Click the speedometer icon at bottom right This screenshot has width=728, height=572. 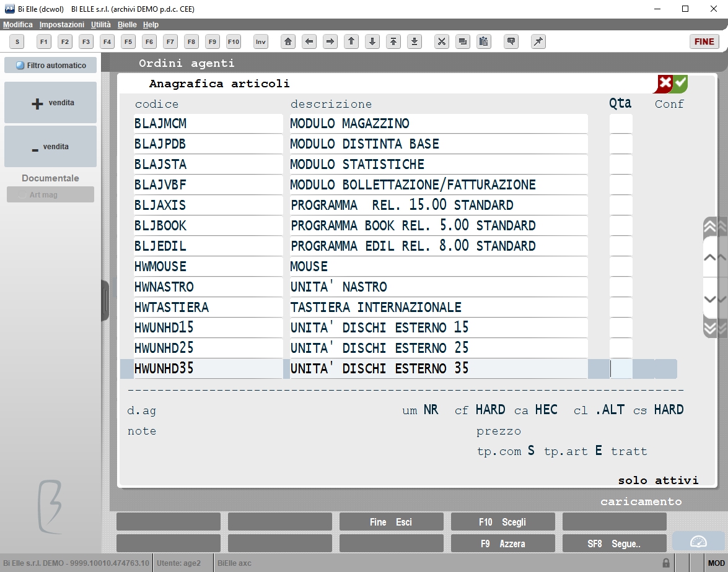point(698,542)
